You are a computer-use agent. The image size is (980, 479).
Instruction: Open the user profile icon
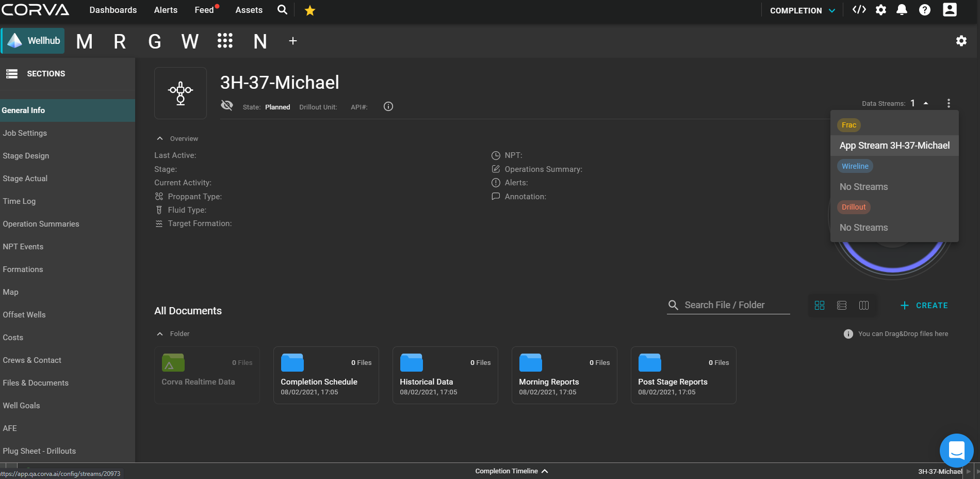tap(950, 10)
